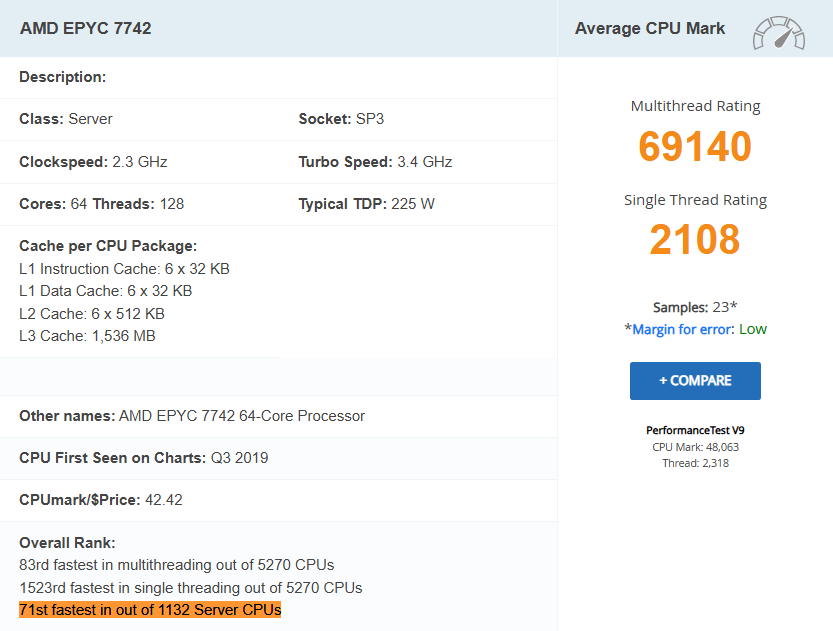Click the Average CPU Mark heading
Viewport: 833px width, 631px height.
650,28
